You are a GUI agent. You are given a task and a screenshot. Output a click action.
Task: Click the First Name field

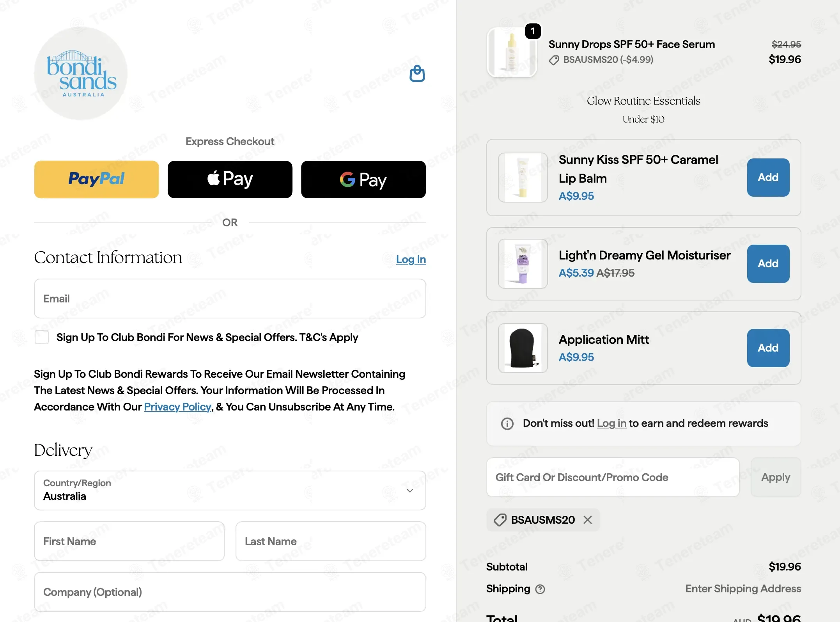(129, 541)
